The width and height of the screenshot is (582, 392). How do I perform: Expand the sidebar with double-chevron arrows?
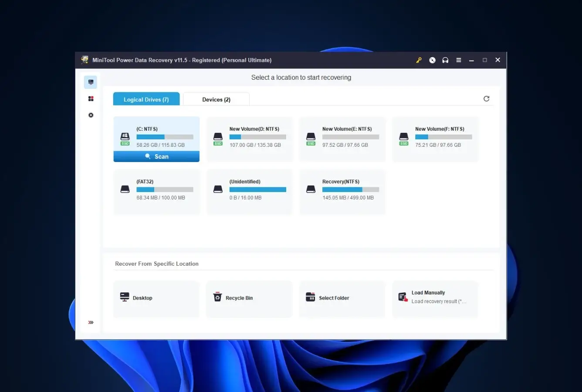point(91,322)
